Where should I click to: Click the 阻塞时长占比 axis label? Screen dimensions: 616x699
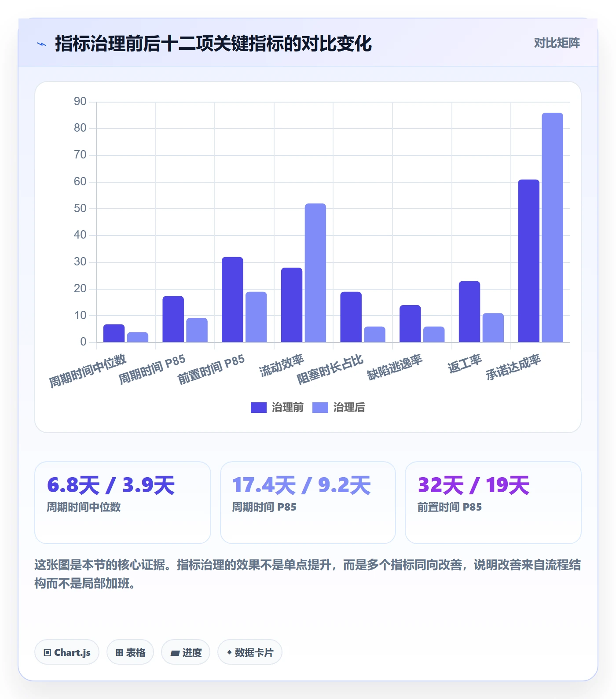pyautogui.click(x=330, y=369)
